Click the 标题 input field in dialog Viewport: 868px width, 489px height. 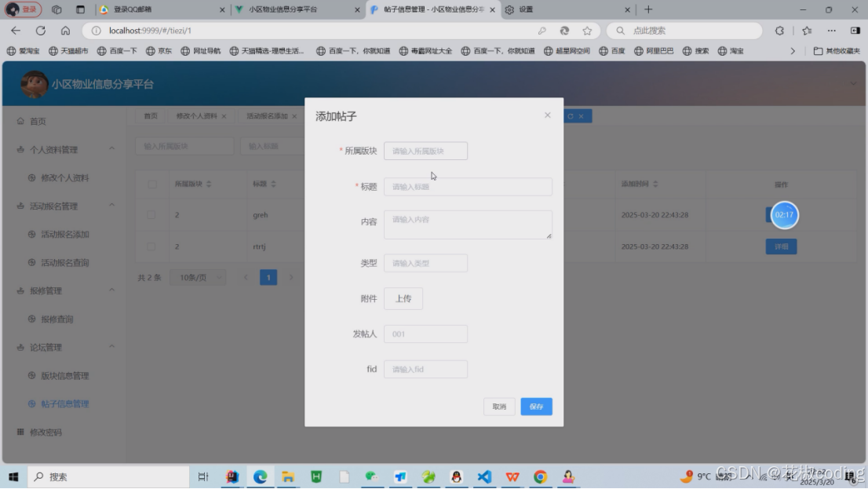point(468,187)
